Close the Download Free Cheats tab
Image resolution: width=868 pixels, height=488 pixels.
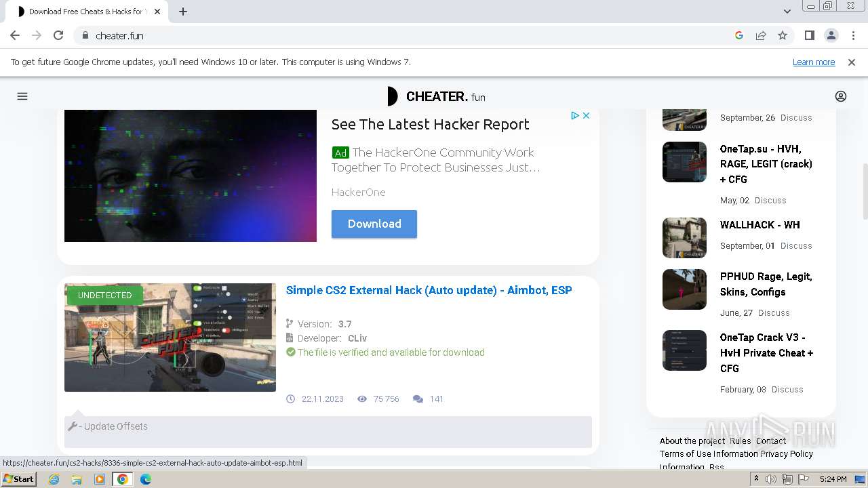[x=158, y=12]
